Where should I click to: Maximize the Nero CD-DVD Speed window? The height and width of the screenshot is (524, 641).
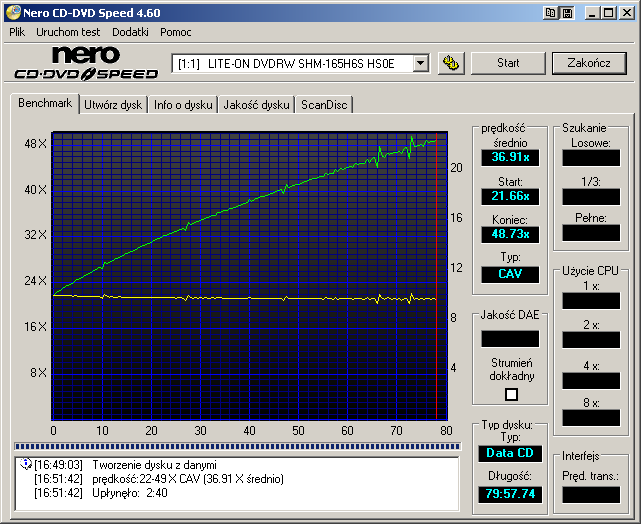pyautogui.click(x=608, y=13)
